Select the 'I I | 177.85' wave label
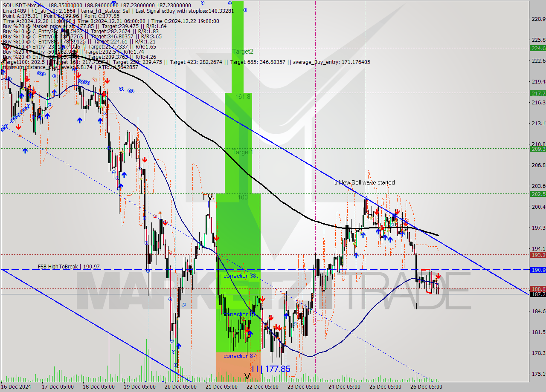Image resolution: width=546 pixels, height=392 pixels. point(271,369)
